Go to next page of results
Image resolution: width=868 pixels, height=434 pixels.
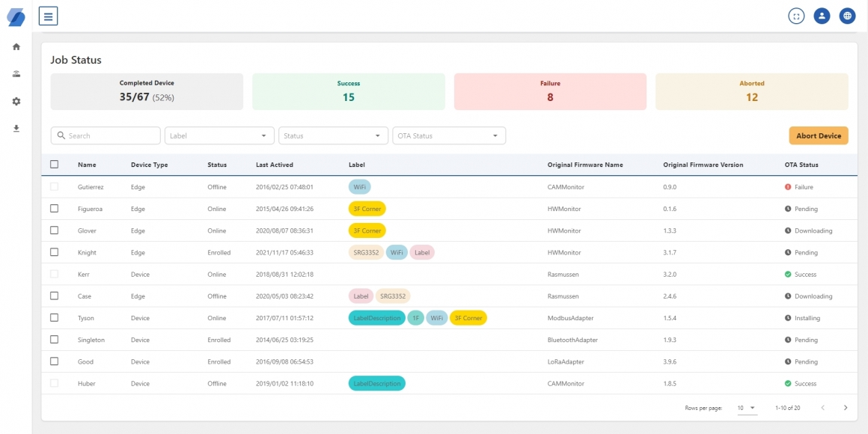tap(846, 408)
